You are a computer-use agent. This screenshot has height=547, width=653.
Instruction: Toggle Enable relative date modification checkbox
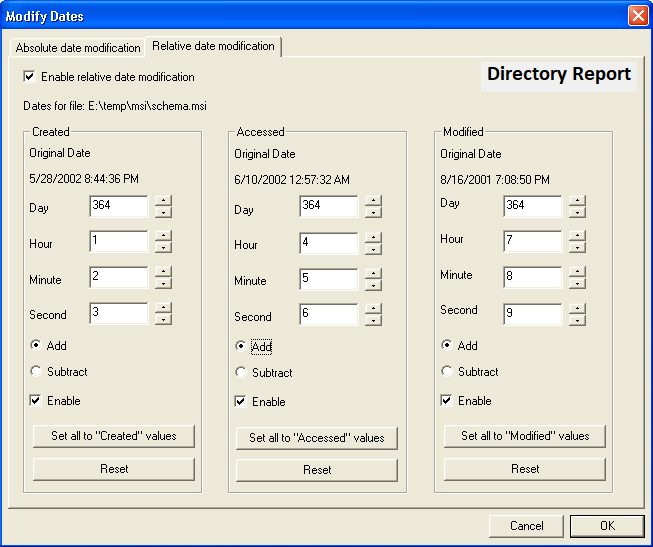tap(29, 77)
